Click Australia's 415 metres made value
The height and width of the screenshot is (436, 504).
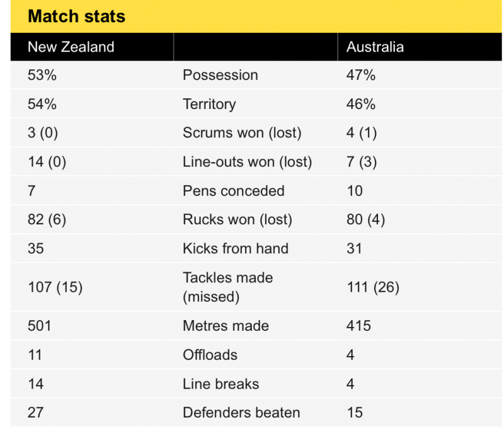click(358, 326)
